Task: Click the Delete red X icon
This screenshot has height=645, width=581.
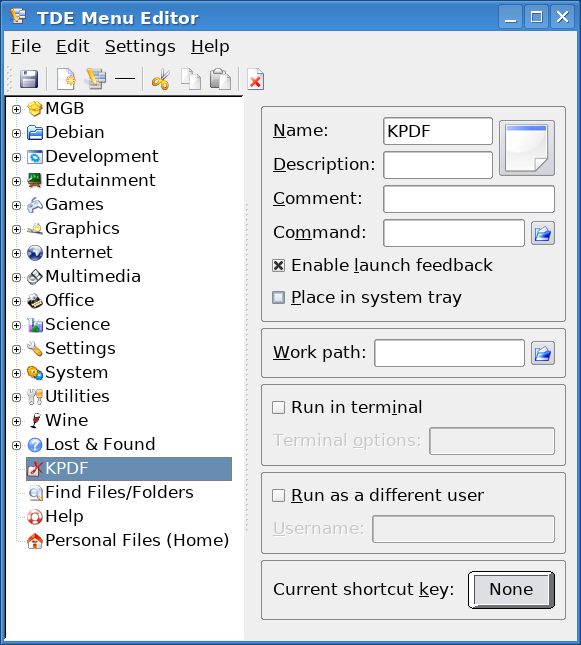Action: tap(256, 79)
